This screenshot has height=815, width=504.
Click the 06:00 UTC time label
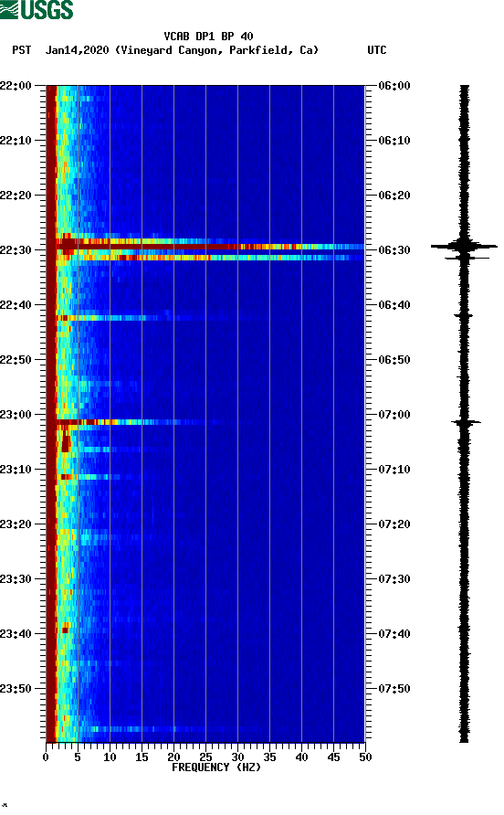394,86
